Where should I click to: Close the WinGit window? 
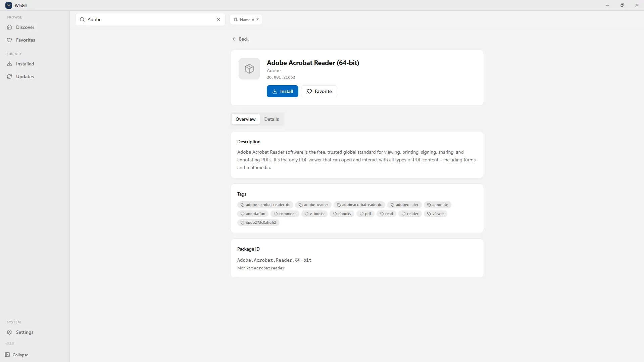tap(637, 5)
